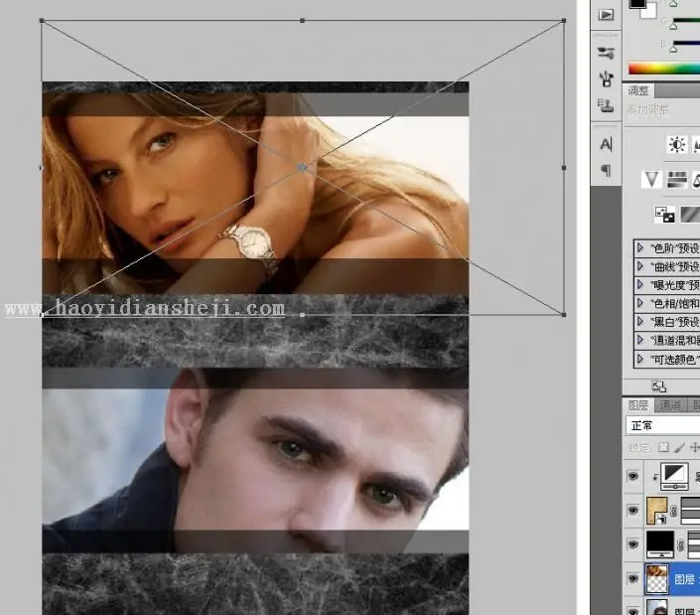Open the 正常 blend mode dropdown

663,425
